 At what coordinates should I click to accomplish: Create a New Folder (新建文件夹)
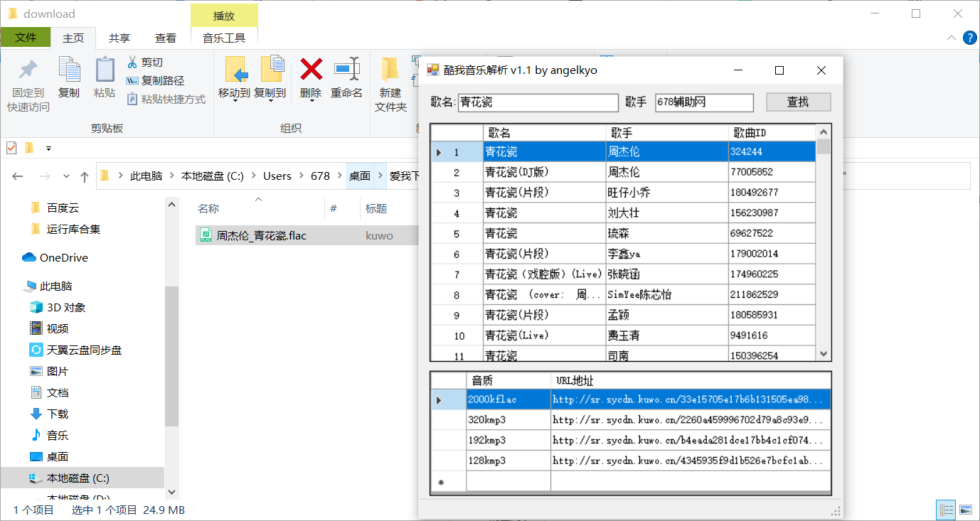pos(390,85)
